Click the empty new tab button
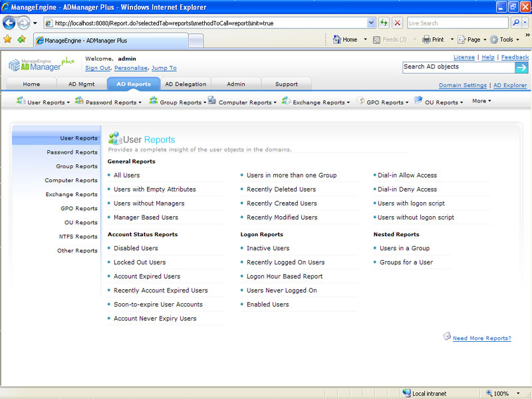The width and height of the screenshot is (532, 399). pos(196,41)
